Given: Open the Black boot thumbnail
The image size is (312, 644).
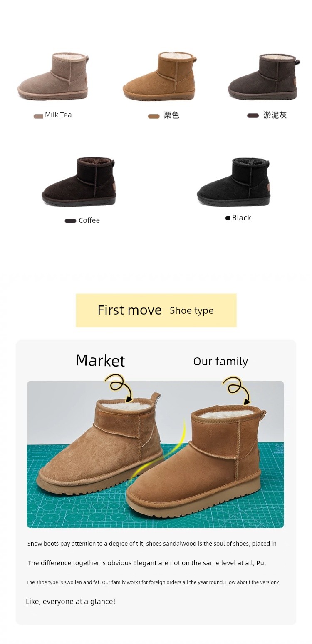Looking at the screenshot, I should pyautogui.click(x=234, y=181).
